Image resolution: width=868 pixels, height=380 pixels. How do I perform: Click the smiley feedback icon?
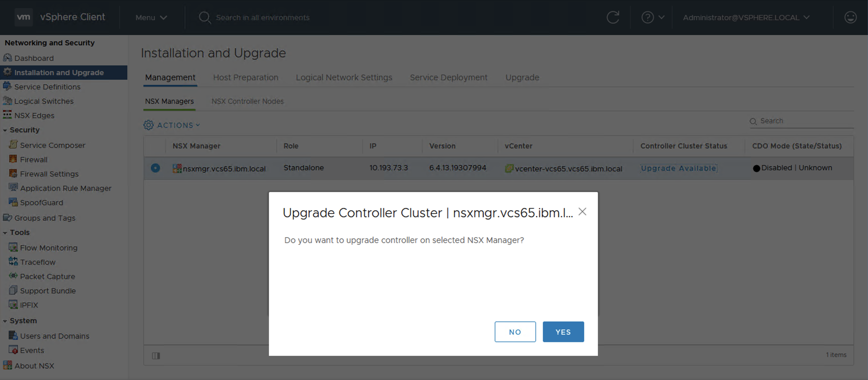(850, 17)
